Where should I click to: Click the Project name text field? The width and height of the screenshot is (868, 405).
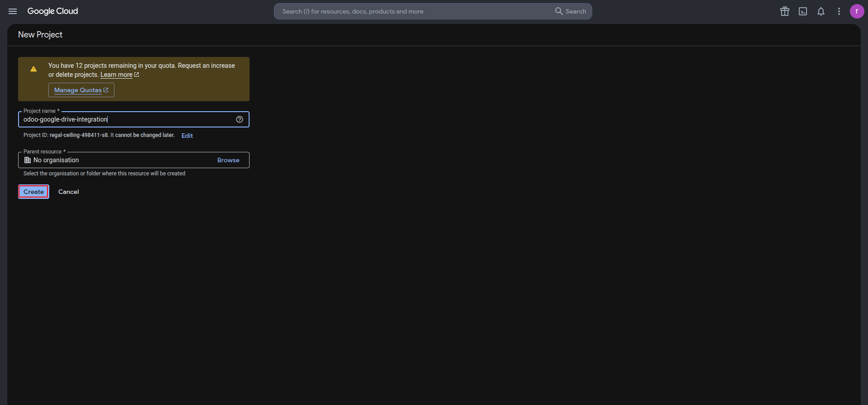tap(134, 119)
